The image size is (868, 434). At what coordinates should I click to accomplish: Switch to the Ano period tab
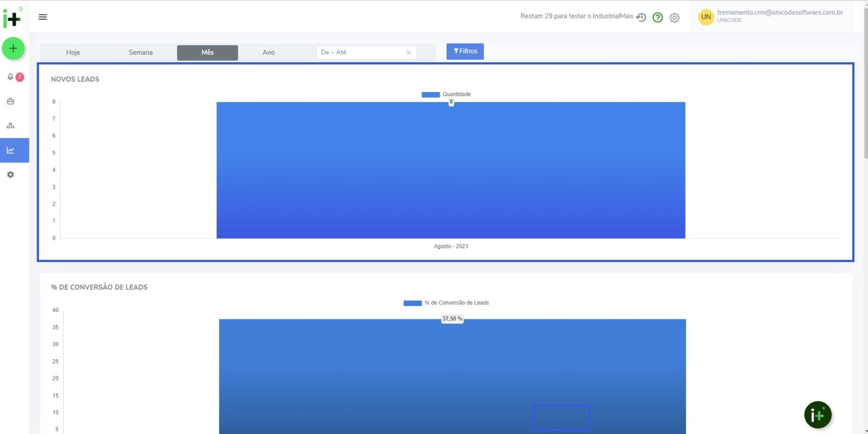(269, 53)
